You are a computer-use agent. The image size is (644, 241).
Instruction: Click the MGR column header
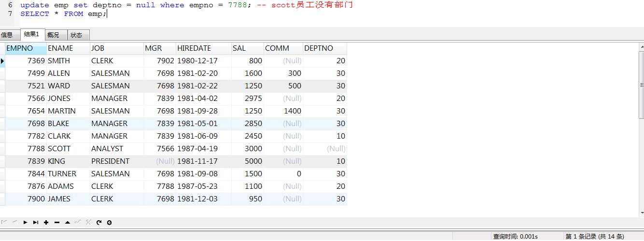[x=160, y=48]
